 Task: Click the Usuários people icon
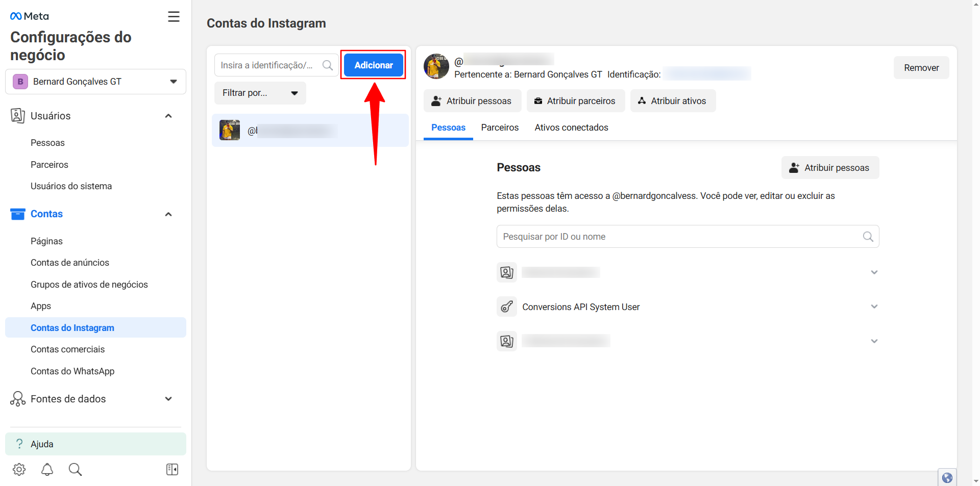[17, 116]
